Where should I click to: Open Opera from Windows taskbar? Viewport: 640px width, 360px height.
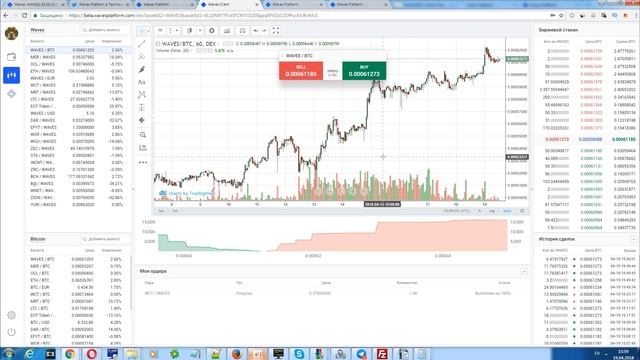[x=91, y=354]
